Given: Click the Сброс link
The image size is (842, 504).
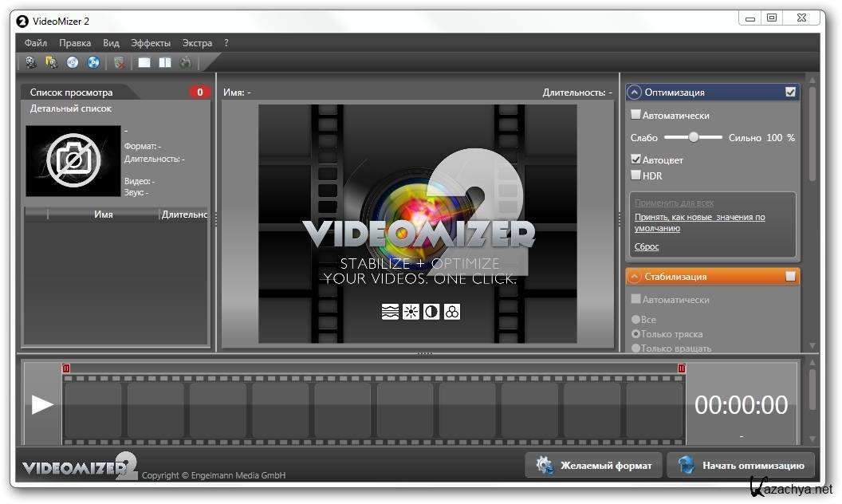Looking at the screenshot, I should tap(647, 247).
